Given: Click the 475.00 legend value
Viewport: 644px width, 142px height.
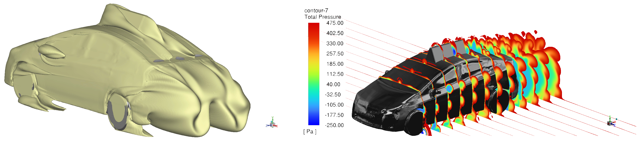Looking at the screenshot, I should pos(335,23).
